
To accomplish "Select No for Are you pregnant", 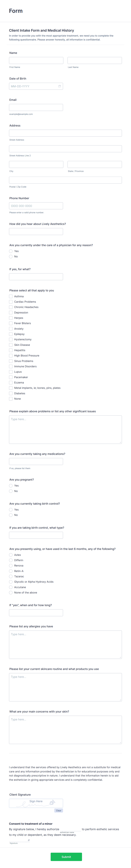I will click(11, 491).
